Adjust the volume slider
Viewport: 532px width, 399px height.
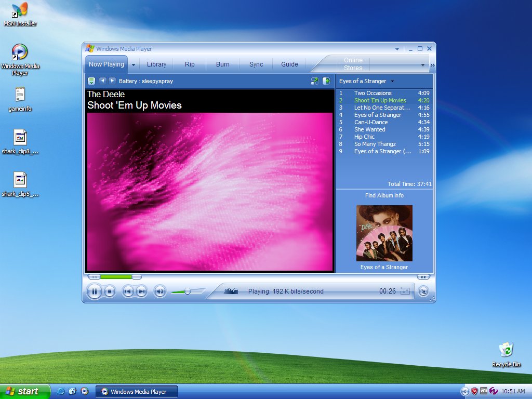click(188, 291)
